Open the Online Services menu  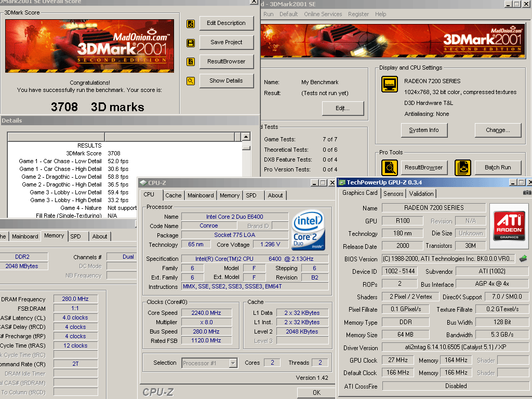point(323,14)
